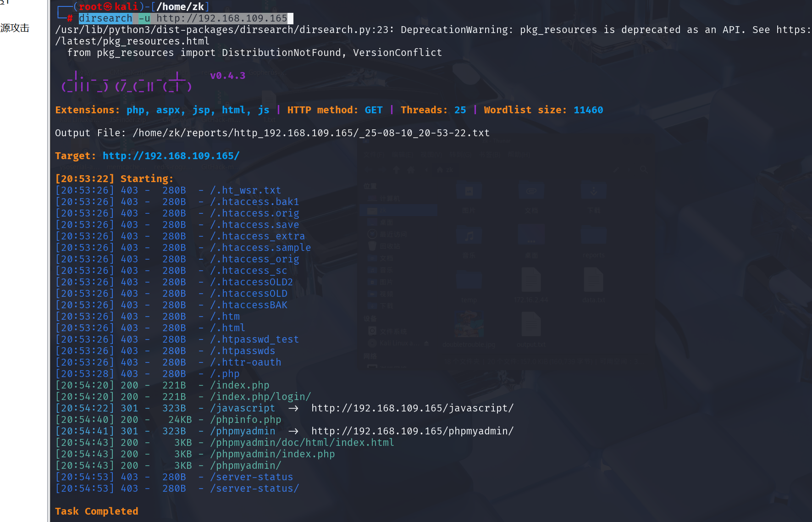Click the /.html result path
The width and height of the screenshot is (812, 522).
[x=227, y=328]
